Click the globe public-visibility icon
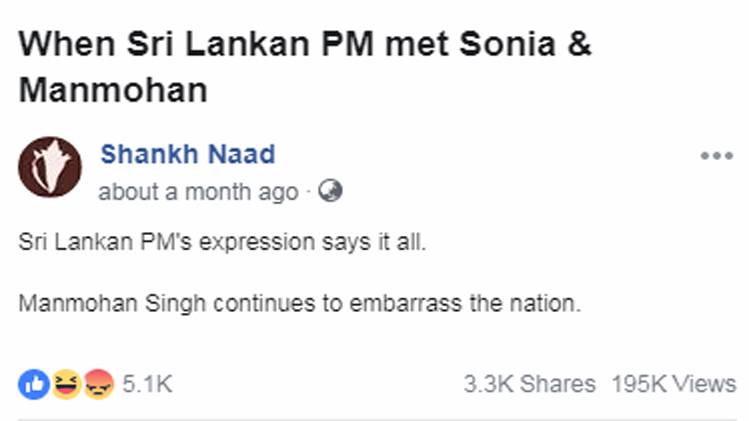 pos(331,190)
